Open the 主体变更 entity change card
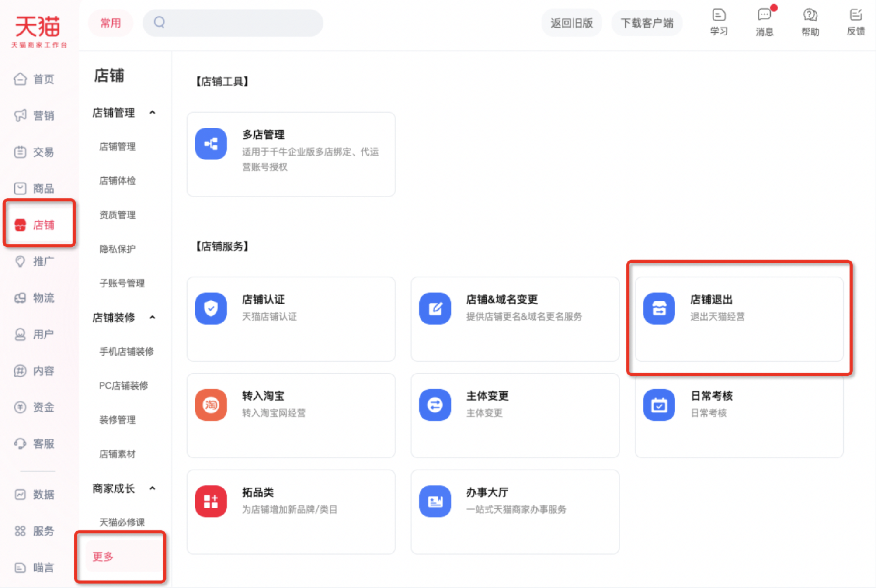This screenshot has height=588, width=876. click(515, 415)
